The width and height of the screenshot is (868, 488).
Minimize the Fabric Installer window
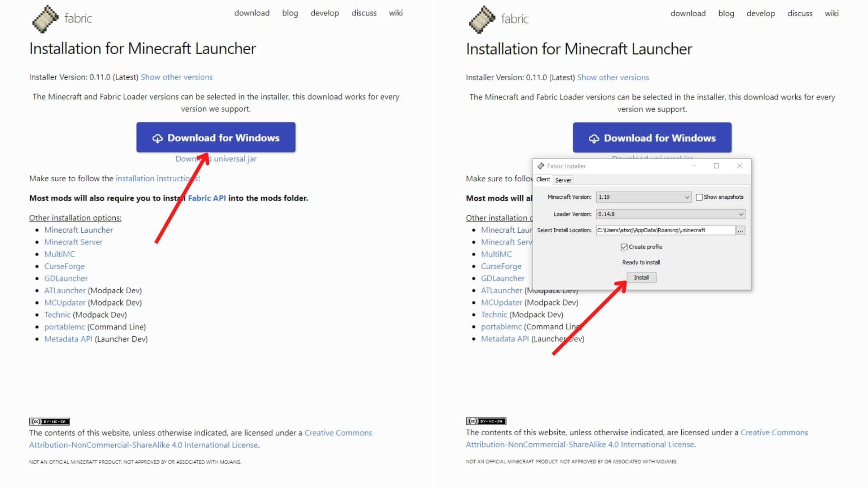coord(694,166)
